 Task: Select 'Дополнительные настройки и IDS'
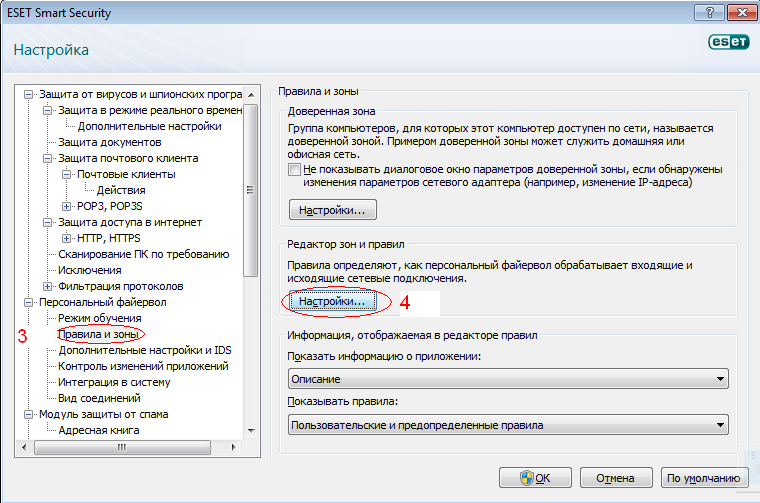tap(145, 350)
